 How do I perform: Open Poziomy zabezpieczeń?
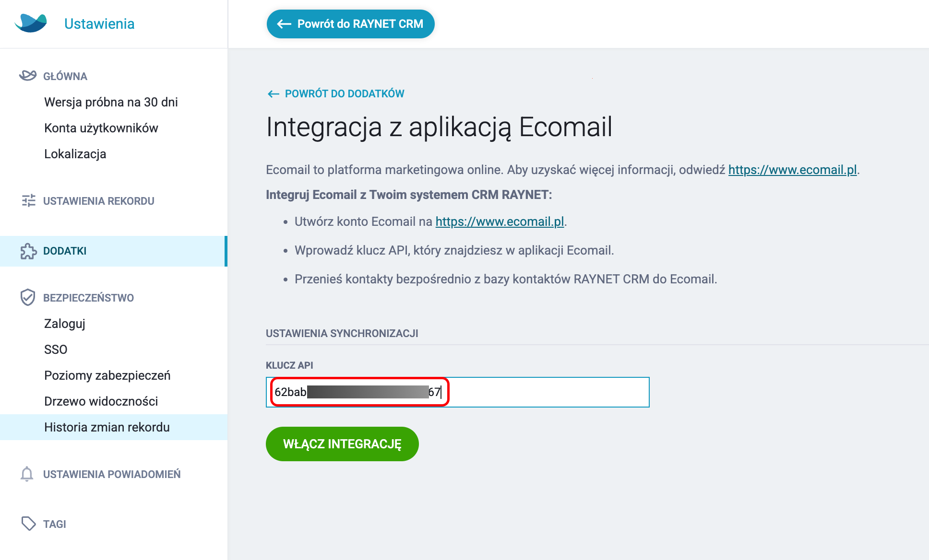[107, 375]
